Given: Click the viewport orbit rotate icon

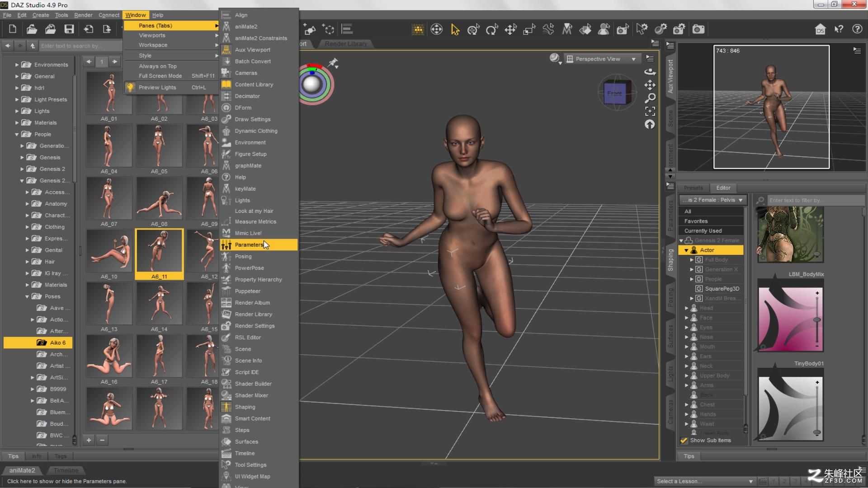Looking at the screenshot, I should point(650,72).
